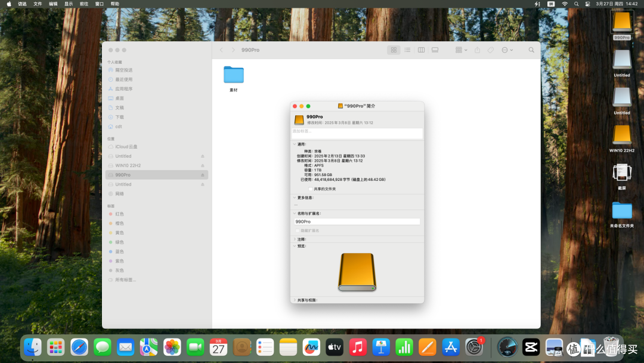Toggle the 共享的文件夹 checkbox
The height and width of the screenshot is (363, 644).
coord(311,189)
